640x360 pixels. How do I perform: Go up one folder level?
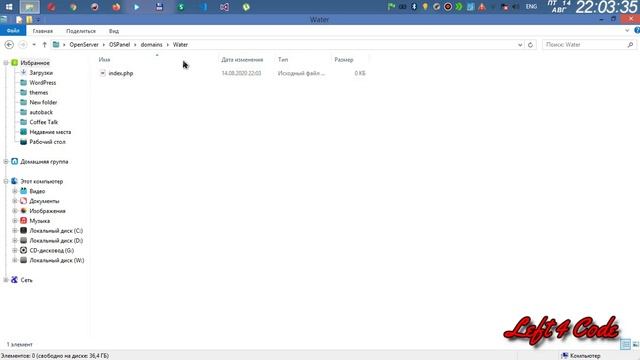point(44,44)
